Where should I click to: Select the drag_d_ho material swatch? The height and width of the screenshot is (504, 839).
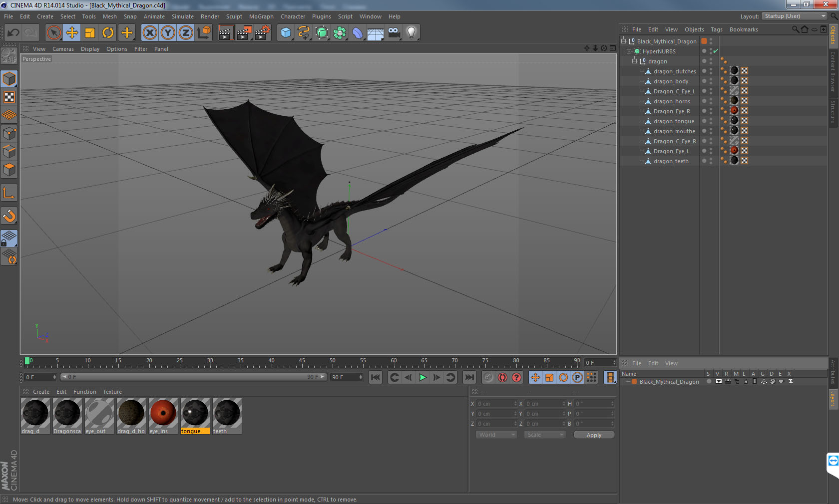pyautogui.click(x=131, y=416)
